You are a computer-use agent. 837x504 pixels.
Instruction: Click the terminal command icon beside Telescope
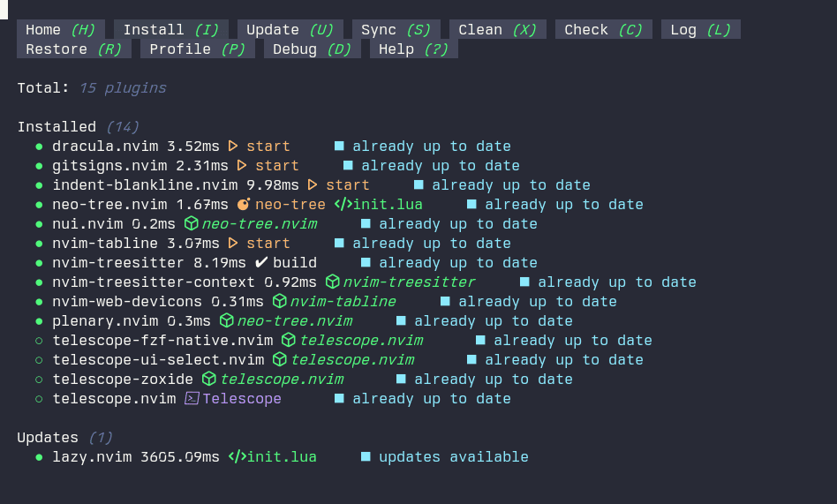click(192, 399)
